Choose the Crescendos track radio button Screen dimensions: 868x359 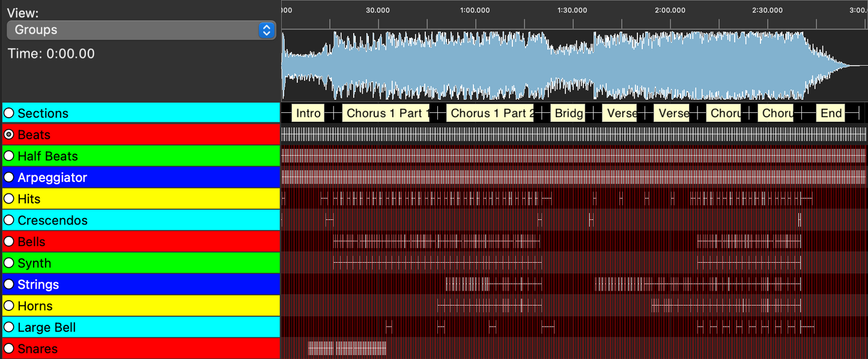(x=9, y=220)
